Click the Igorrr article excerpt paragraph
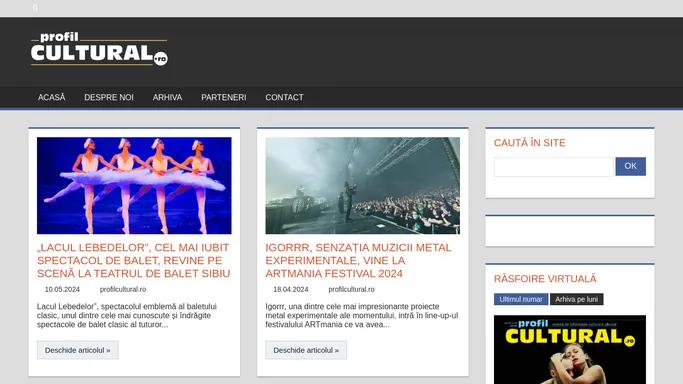The width and height of the screenshot is (683, 384). (362, 315)
